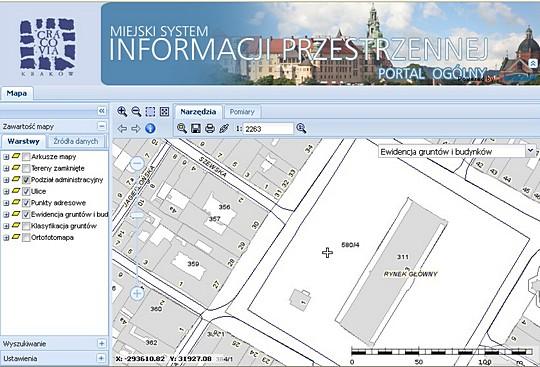The height and width of the screenshot is (367, 540).
Task: Click building number 311 on map
Action: [x=403, y=256]
